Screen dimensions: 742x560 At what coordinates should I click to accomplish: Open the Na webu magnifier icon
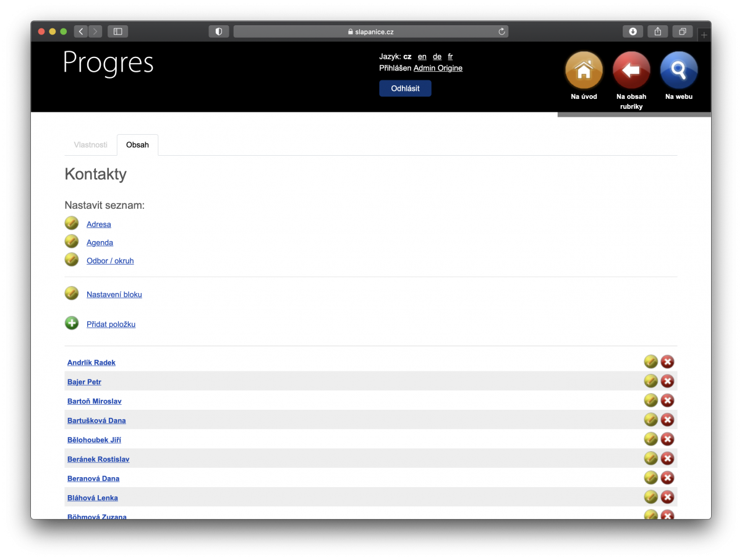point(678,70)
